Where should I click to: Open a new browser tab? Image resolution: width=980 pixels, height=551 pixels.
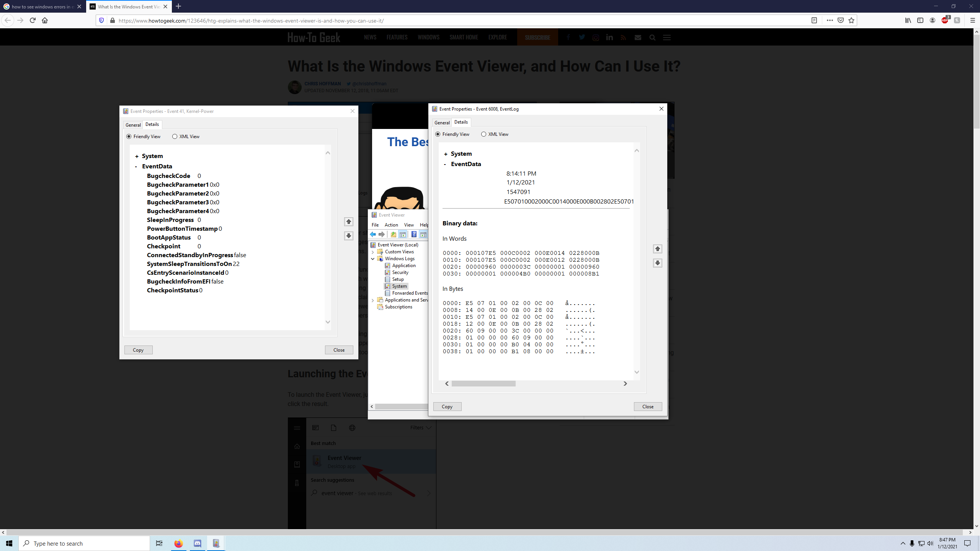point(178,7)
